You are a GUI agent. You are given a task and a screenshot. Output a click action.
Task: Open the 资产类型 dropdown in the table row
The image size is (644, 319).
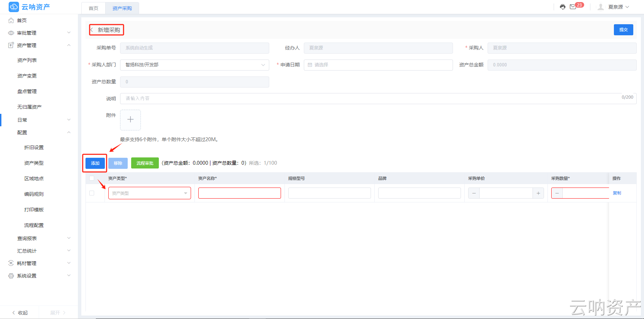(149, 193)
